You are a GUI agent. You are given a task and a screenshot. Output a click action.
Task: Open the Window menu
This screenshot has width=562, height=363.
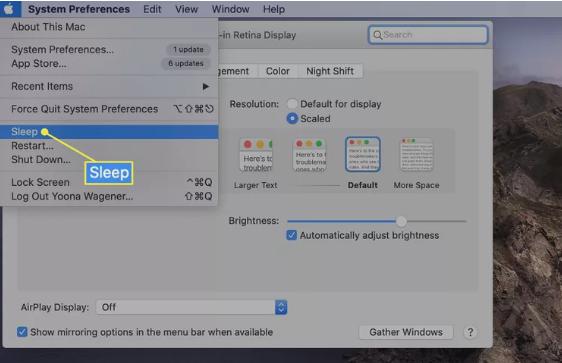(230, 9)
